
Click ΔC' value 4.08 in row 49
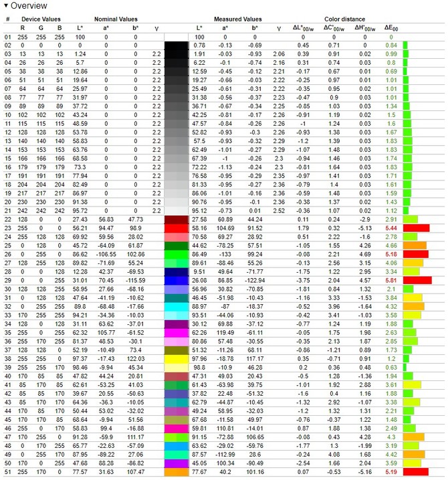click(334, 455)
